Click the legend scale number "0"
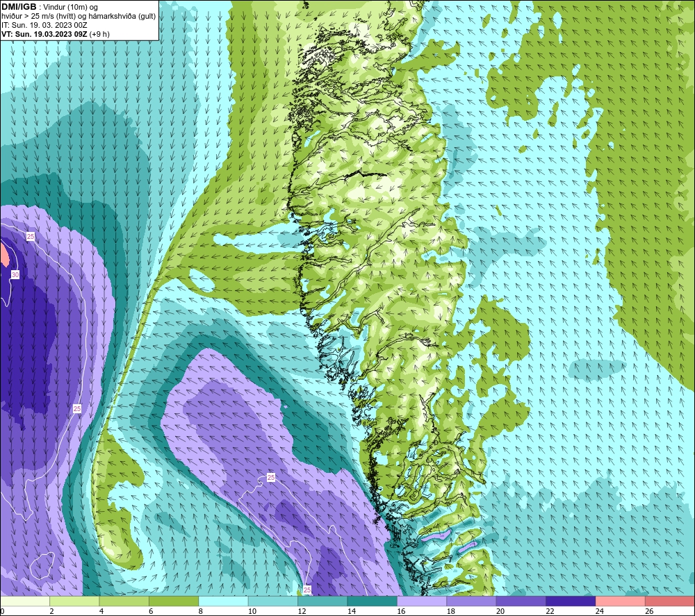695x616 pixels. point(2,611)
